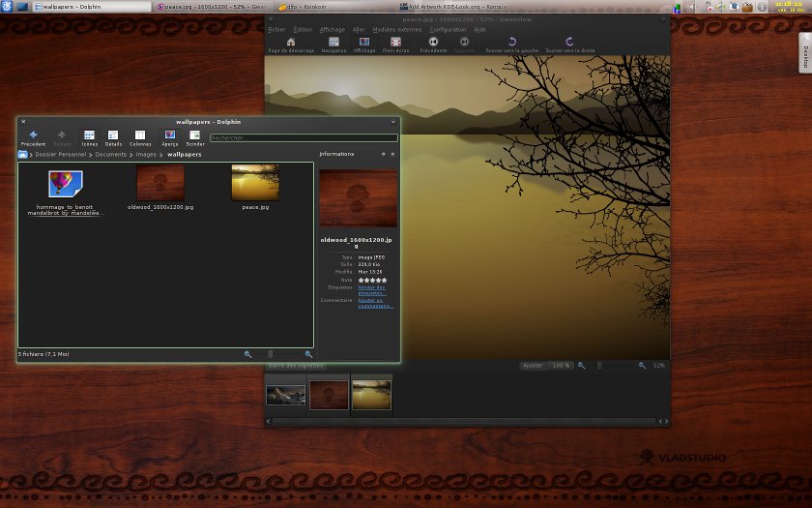Set the star rating in Informations panel
The image size is (812, 508).
[x=372, y=280]
